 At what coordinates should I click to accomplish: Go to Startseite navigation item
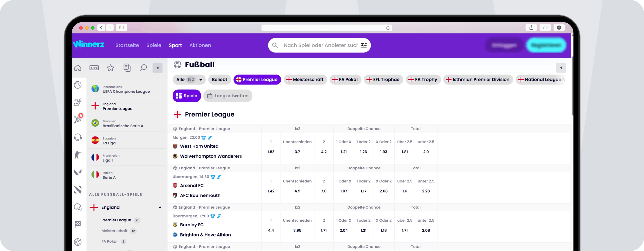[127, 45]
